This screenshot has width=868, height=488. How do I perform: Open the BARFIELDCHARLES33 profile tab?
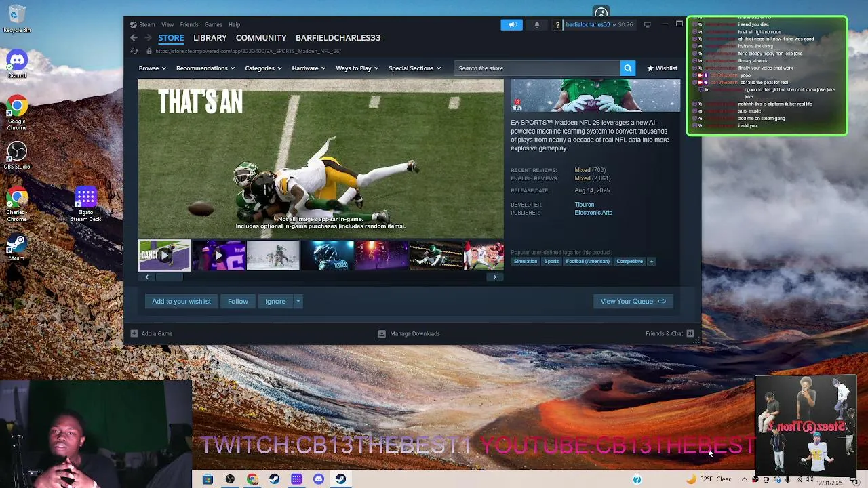[338, 38]
